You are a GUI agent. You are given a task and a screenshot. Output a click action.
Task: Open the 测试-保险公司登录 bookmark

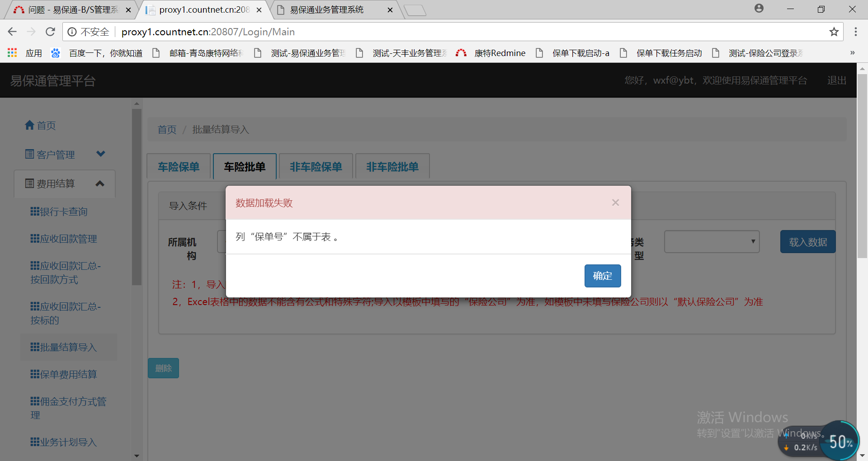tap(758, 53)
